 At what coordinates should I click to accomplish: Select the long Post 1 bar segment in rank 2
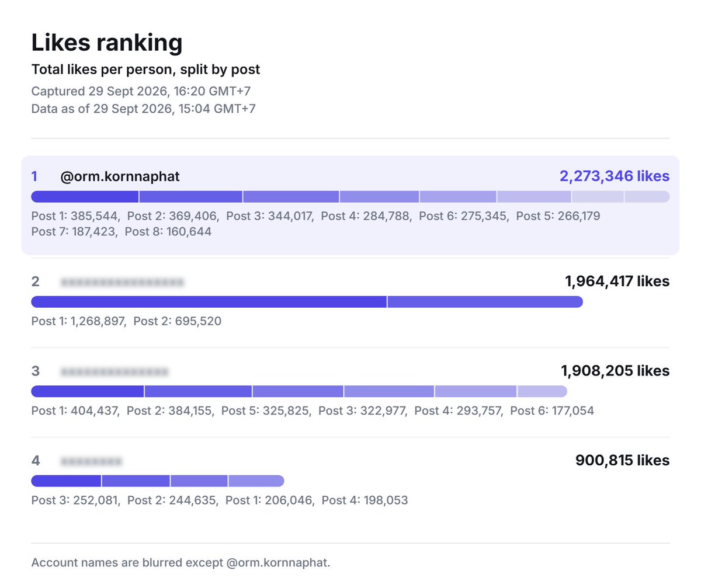coord(209,302)
